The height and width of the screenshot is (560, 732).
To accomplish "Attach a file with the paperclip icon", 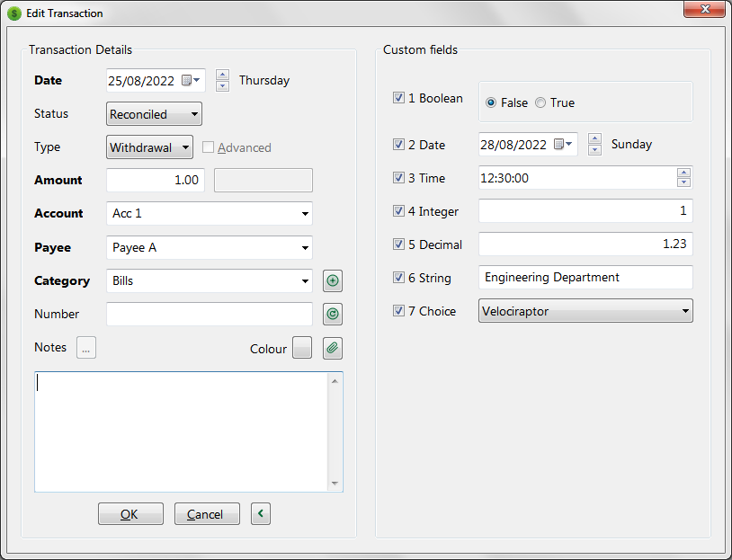I will click(332, 348).
